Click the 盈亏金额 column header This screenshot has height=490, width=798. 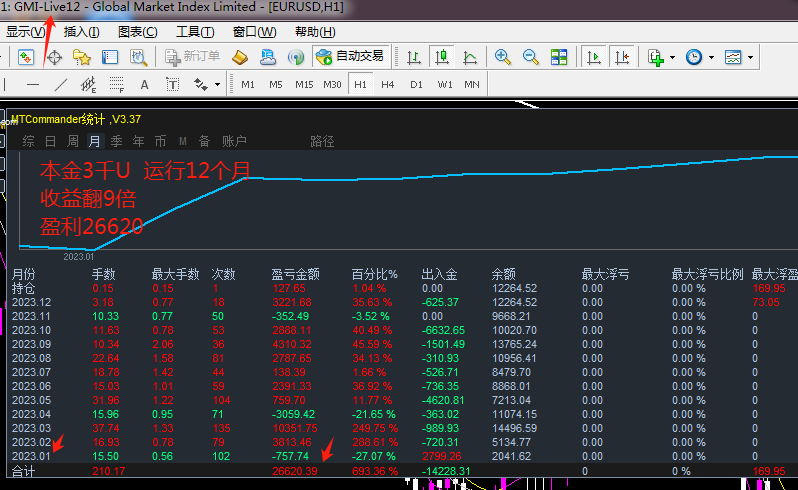pos(295,275)
